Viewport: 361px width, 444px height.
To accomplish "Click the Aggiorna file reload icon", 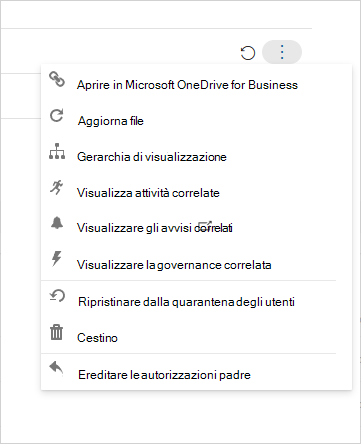I will pyautogui.click(x=57, y=116).
